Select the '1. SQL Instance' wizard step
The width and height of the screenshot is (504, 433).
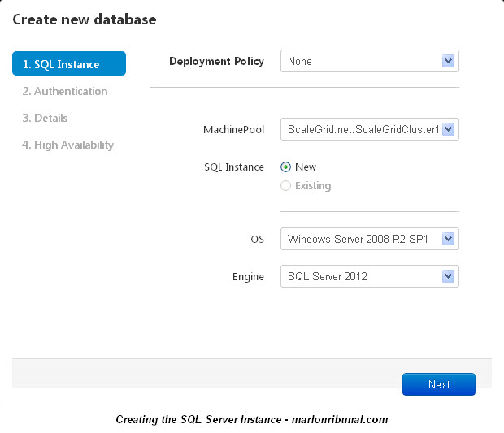(68, 64)
